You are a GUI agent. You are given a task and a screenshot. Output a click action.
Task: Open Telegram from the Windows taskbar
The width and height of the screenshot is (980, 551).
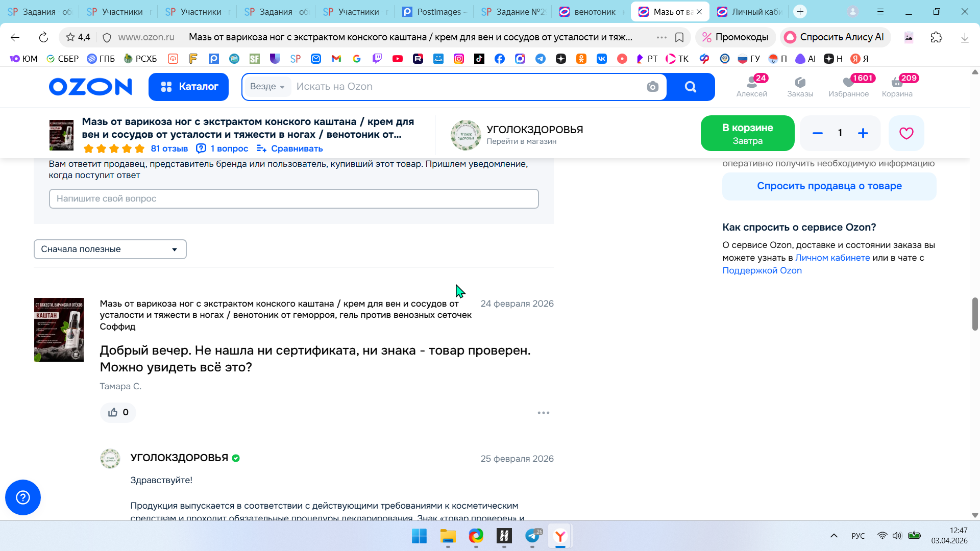pyautogui.click(x=532, y=536)
